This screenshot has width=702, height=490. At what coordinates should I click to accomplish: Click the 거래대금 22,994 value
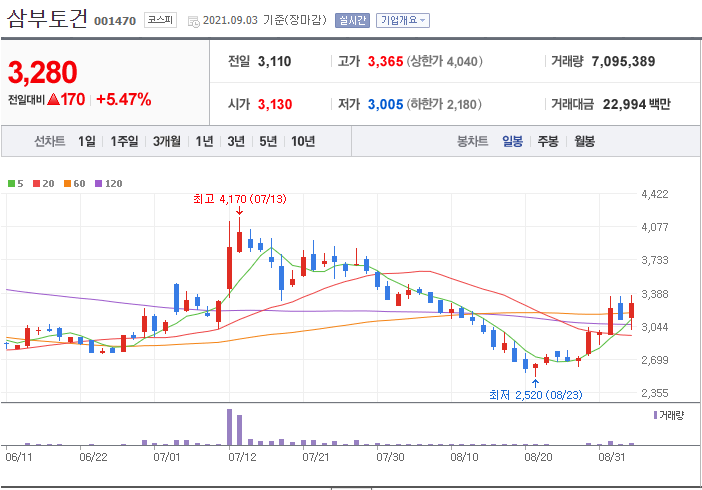[x=624, y=104]
